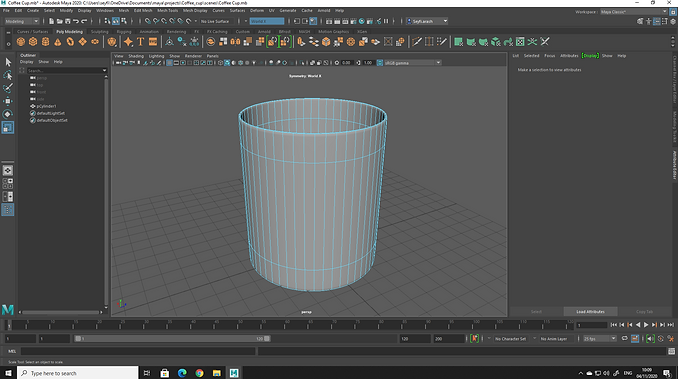Open Outliner search filter dropdown arrow

(x=104, y=70)
